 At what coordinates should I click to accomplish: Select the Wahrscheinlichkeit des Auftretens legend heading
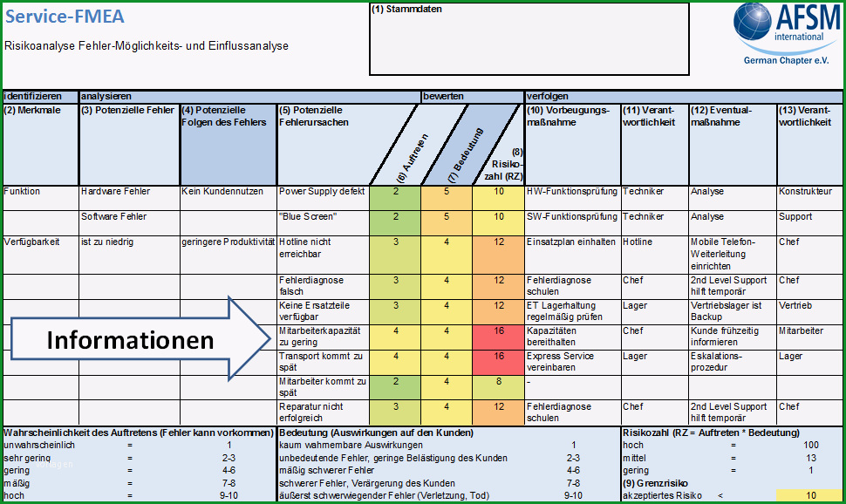(139, 432)
